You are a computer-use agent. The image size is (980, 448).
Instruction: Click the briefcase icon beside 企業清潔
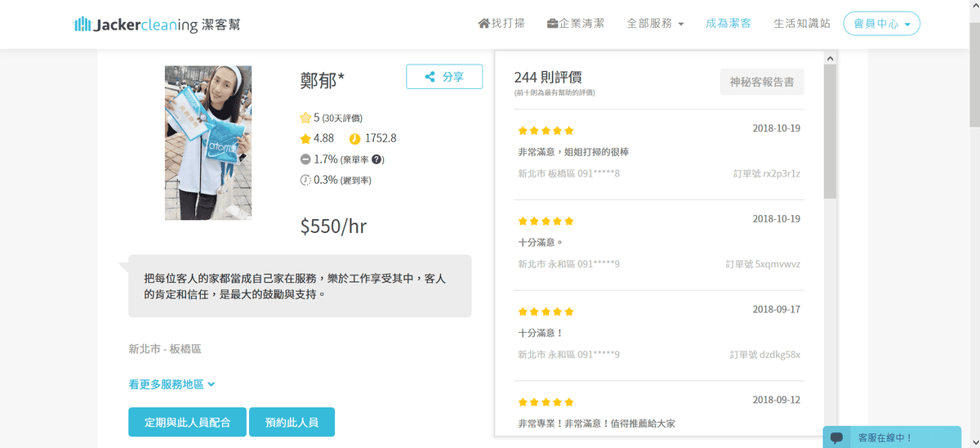tap(553, 24)
